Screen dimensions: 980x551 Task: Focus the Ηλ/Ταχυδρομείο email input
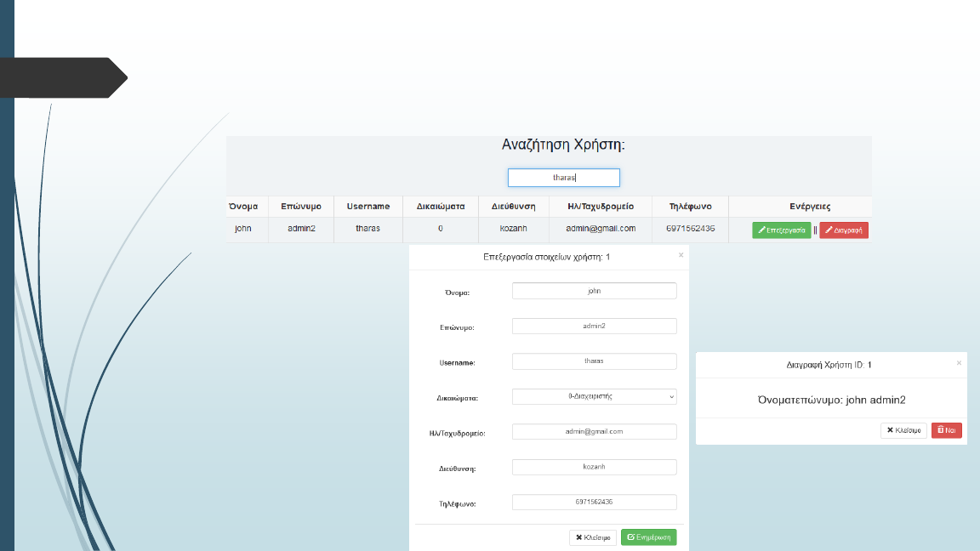(x=594, y=432)
